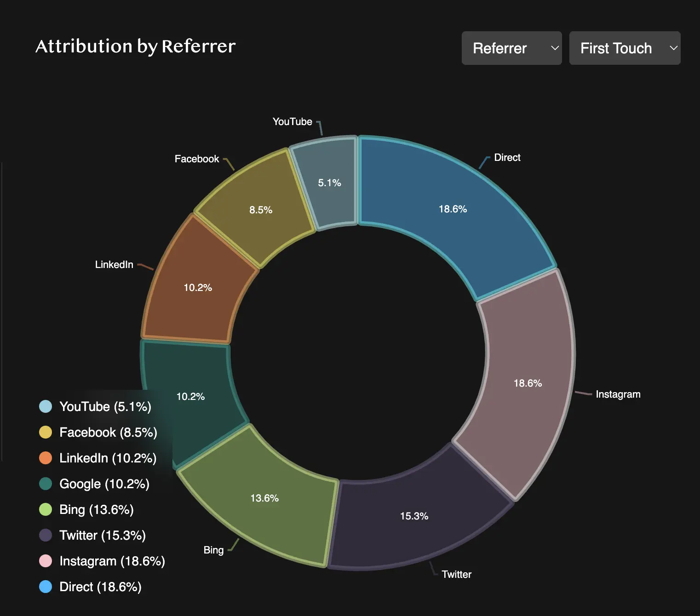Click the Twitter callout label below chart
This screenshot has height=616, width=700.
click(x=457, y=574)
